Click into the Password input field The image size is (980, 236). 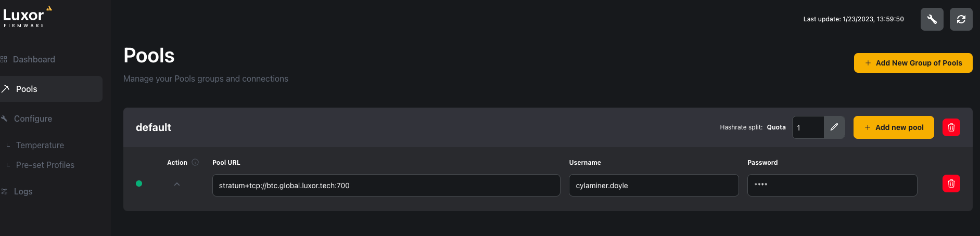pos(832,185)
